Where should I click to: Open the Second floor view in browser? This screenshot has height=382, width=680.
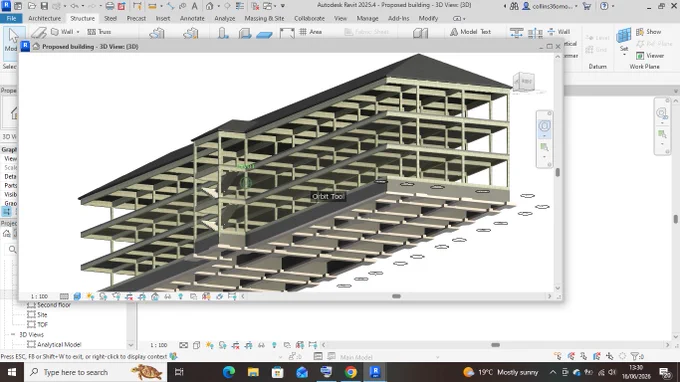(x=54, y=305)
